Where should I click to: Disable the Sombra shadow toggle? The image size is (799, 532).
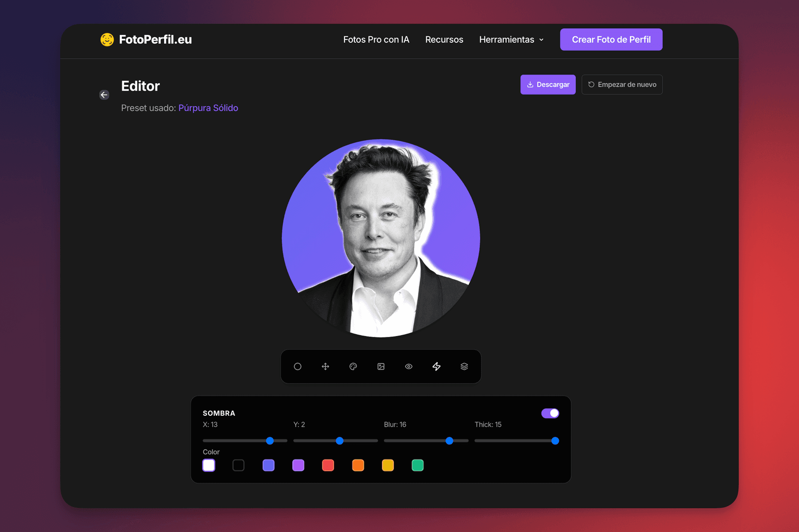tap(550, 413)
